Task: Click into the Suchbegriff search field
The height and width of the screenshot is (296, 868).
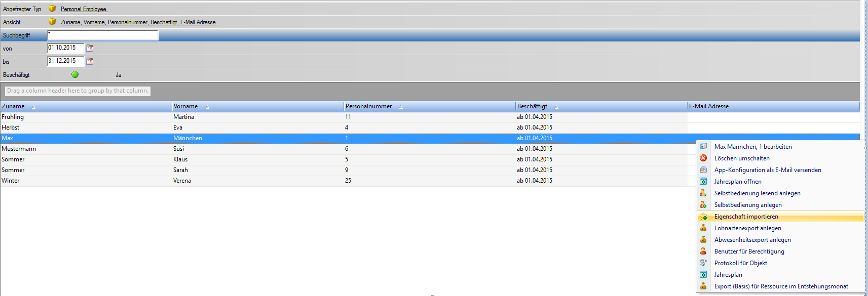Action: (x=103, y=35)
